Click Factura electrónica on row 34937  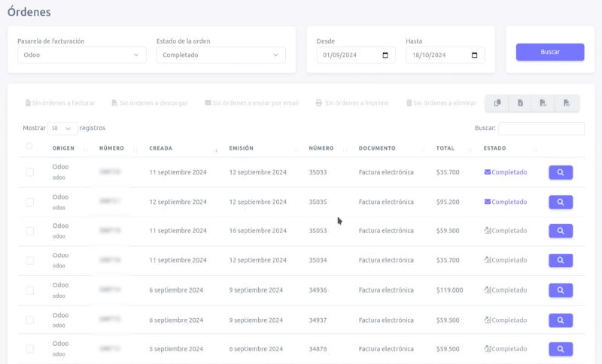coord(386,320)
